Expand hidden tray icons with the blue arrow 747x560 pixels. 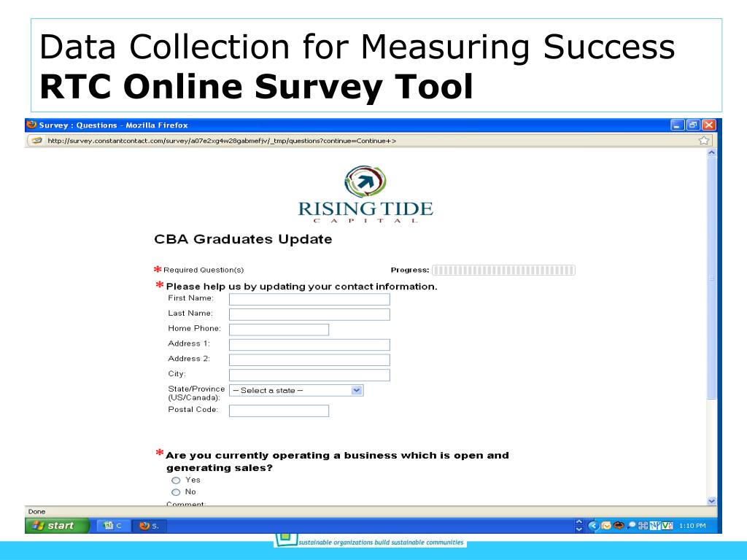(x=593, y=526)
